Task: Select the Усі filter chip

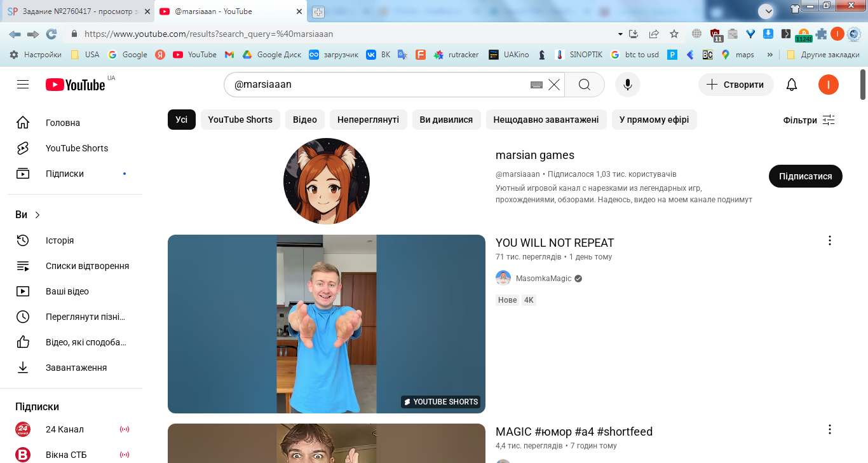Action: [182, 120]
